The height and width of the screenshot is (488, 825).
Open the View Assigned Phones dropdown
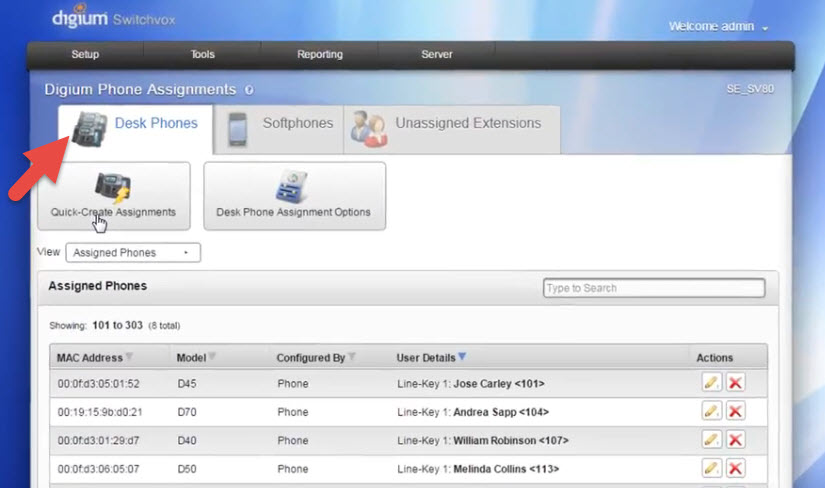(x=133, y=253)
